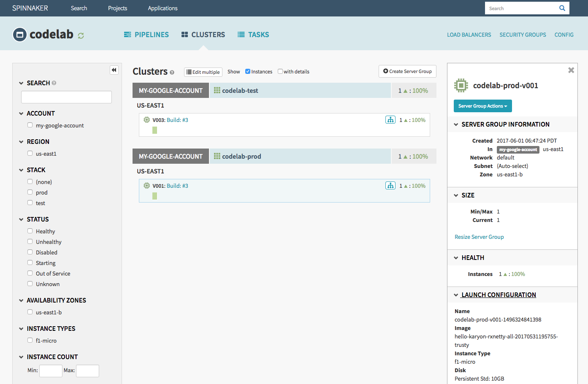The image size is (588, 384).
Task: Close the codelab-prod-v001 details panel
Action: [571, 70]
